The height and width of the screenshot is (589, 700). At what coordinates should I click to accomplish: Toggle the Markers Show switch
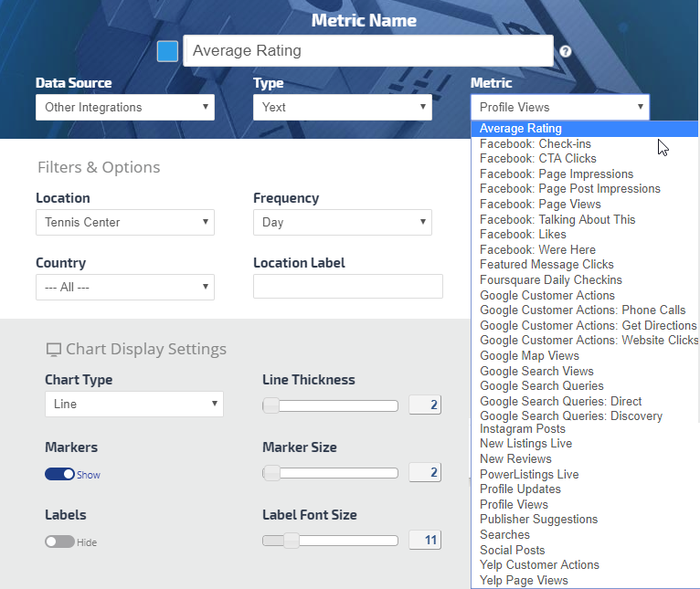pos(59,474)
